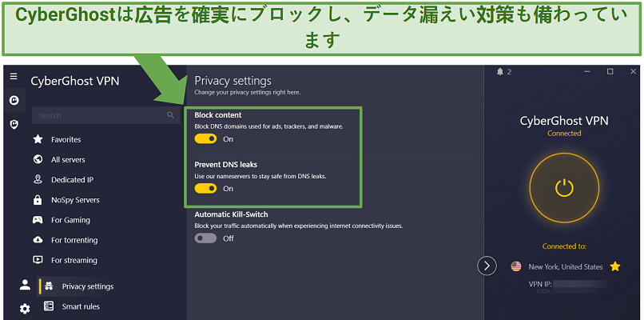Click the Privacy settings heading
Image resolution: width=644 pixels, height=320 pixels.
pyautogui.click(x=233, y=80)
